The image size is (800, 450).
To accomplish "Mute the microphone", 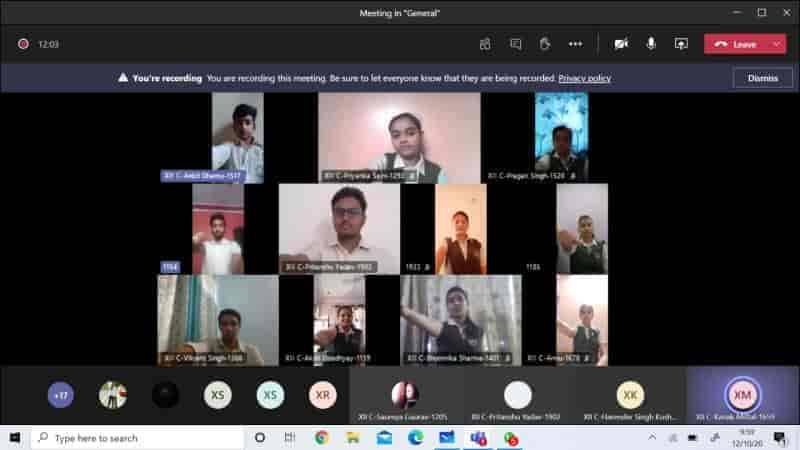I will click(x=651, y=44).
